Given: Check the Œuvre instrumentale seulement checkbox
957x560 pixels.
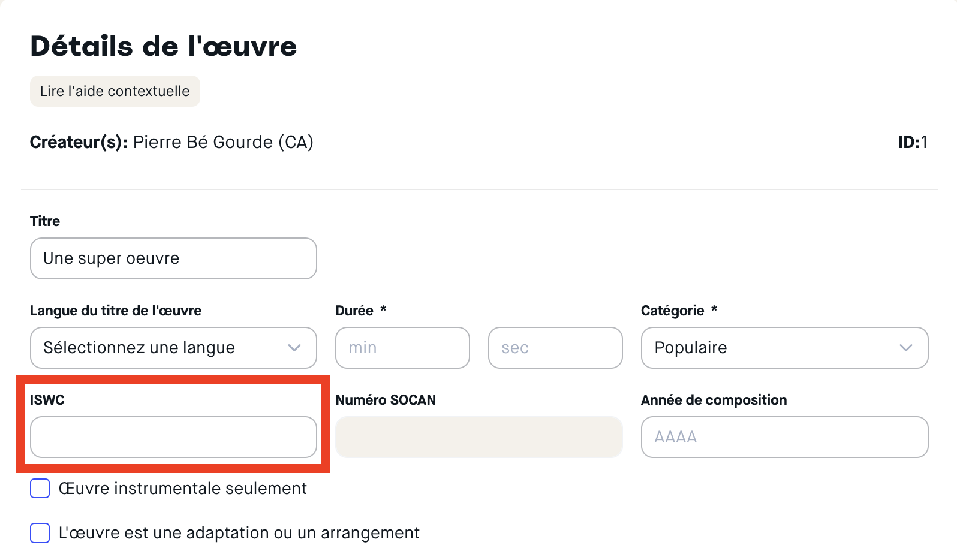Looking at the screenshot, I should [40, 489].
